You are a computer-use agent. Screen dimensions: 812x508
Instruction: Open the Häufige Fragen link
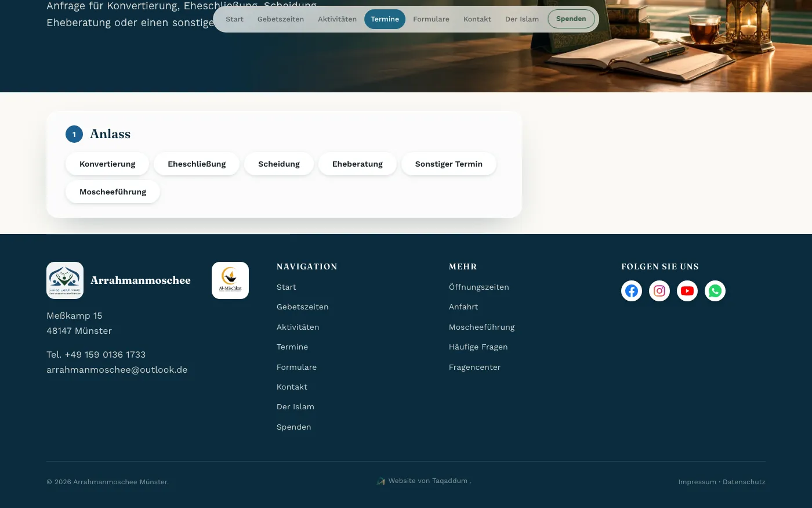(478, 347)
